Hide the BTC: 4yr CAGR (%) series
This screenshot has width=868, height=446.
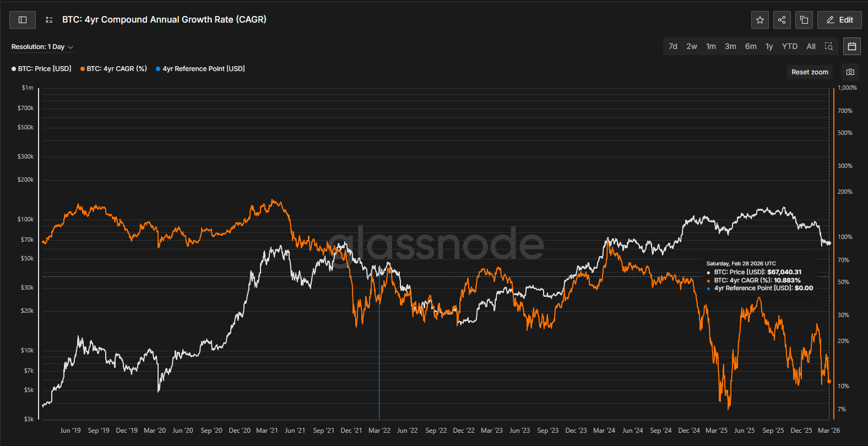tap(114, 69)
